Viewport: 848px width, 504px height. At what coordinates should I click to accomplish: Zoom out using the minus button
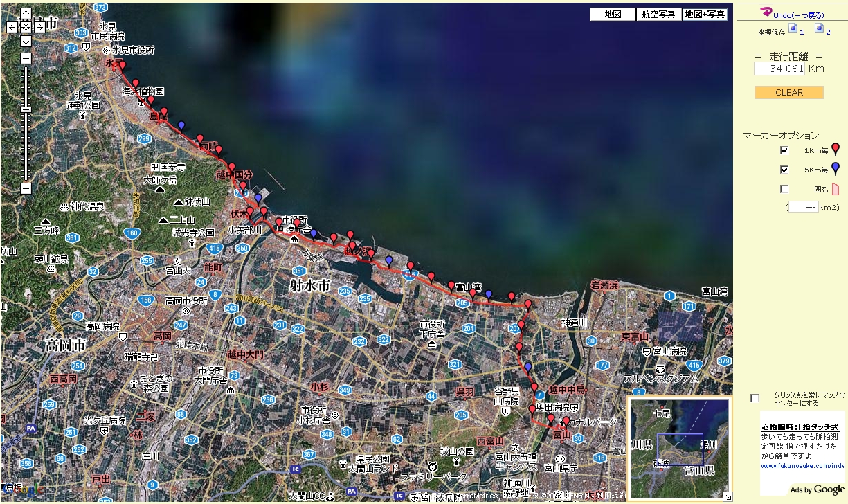point(26,188)
